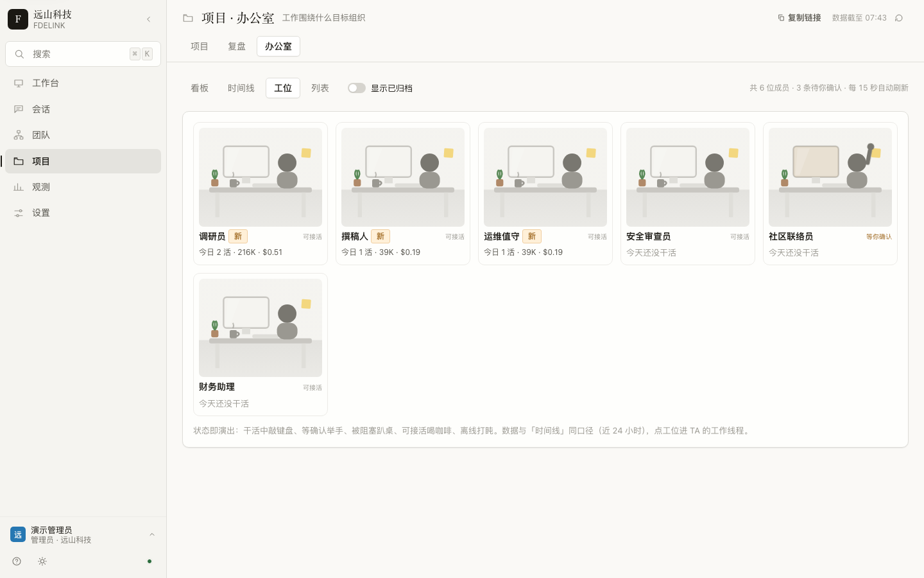Click the green online status dot

click(150, 561)
